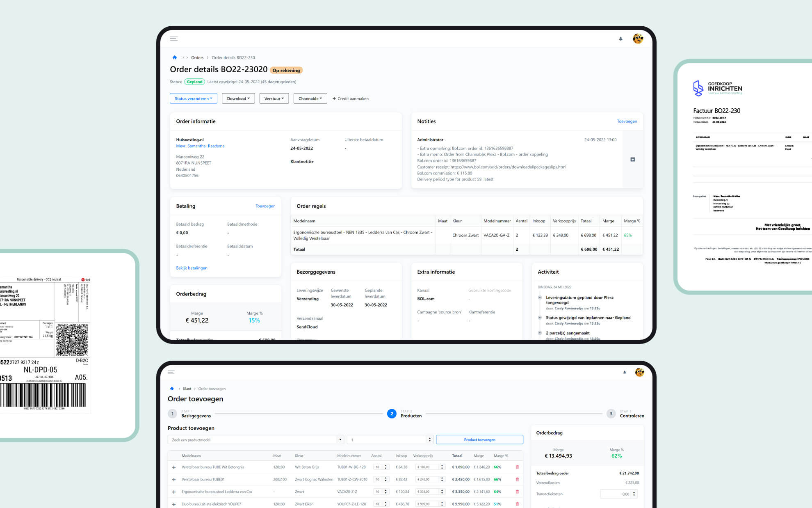Expand row Ergonomische bureaustoel Ledderra van Cas
This screenshot has width=812, height=508.
point(174,492)
